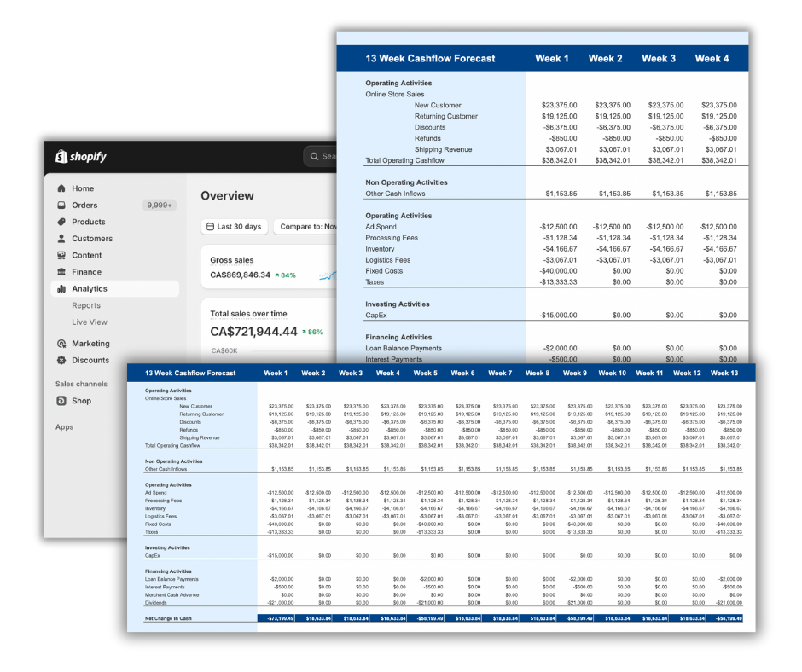Select the Analytics bar-chart icon
802x672 pixels.
[61, 288]
